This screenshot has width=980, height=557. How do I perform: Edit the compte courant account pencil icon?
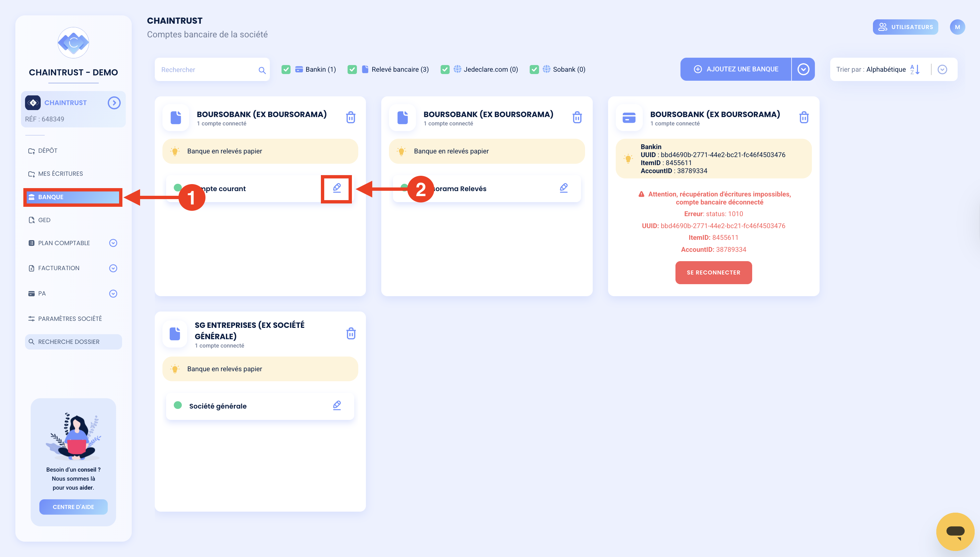tap(337, 188)
